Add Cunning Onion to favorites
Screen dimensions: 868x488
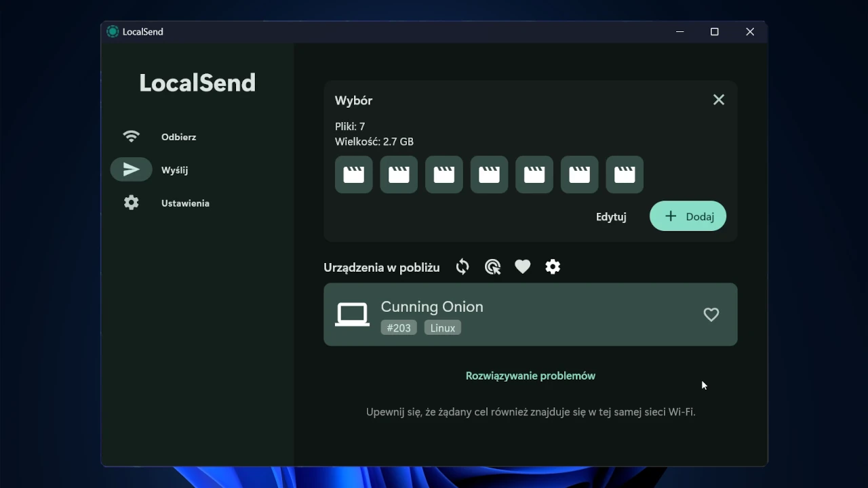711,314
